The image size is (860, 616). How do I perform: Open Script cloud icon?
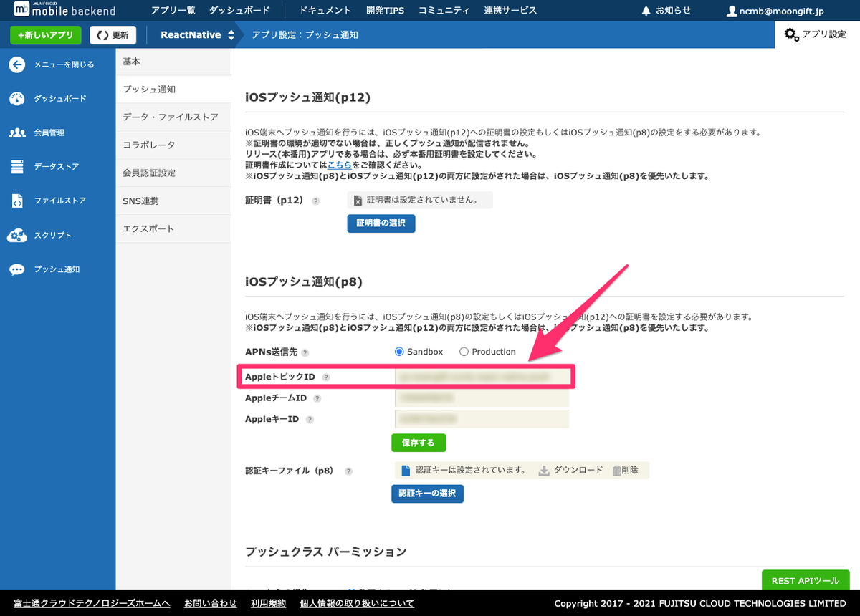(17, 236)
